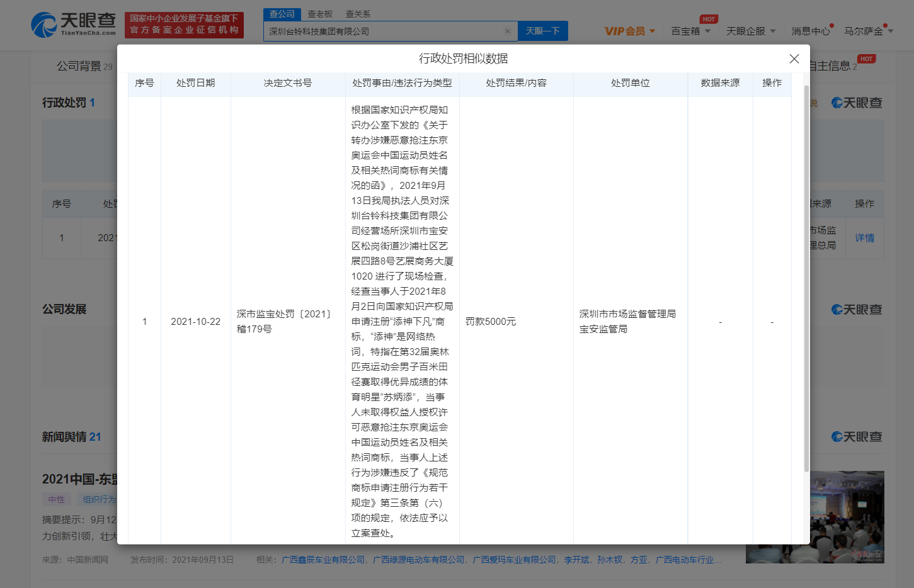Close the 行政处罚相似数据 dialog
The height and width of the screenshot is (588, 914).
(794, 59)
